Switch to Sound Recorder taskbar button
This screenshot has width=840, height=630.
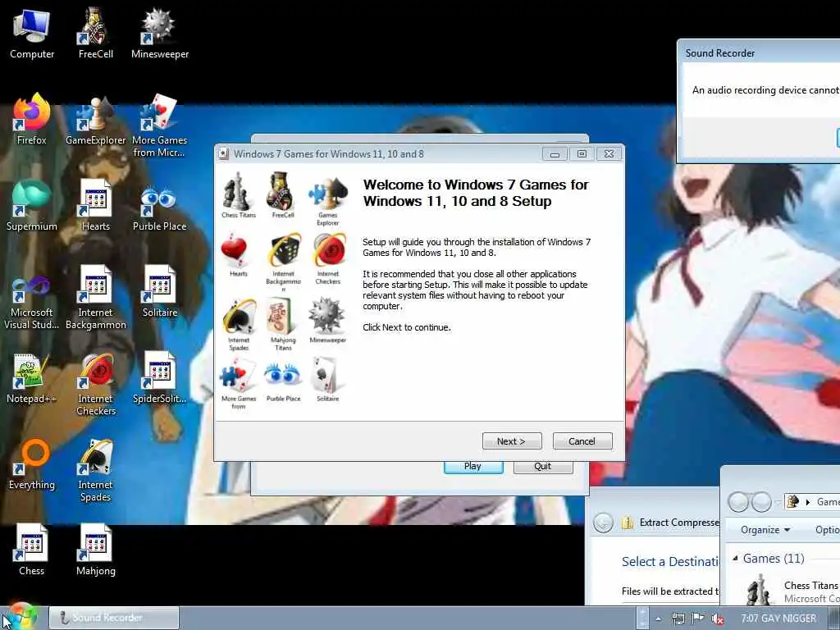point(114,618)
